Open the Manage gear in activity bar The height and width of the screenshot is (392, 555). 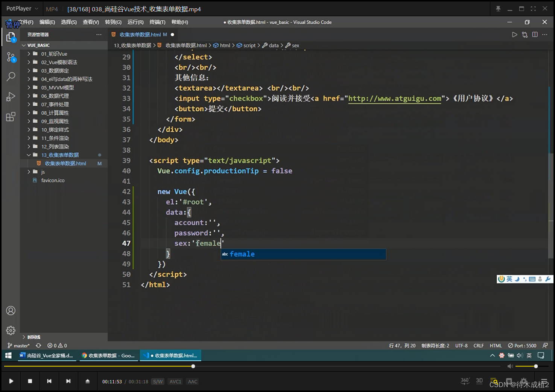pos(11,330)
